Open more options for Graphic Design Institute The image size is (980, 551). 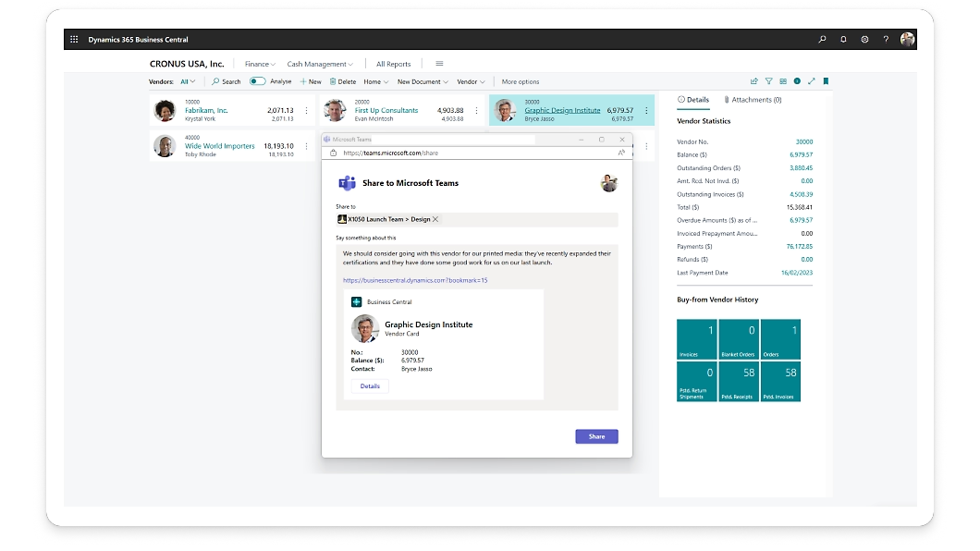click(x=646, y=111)
